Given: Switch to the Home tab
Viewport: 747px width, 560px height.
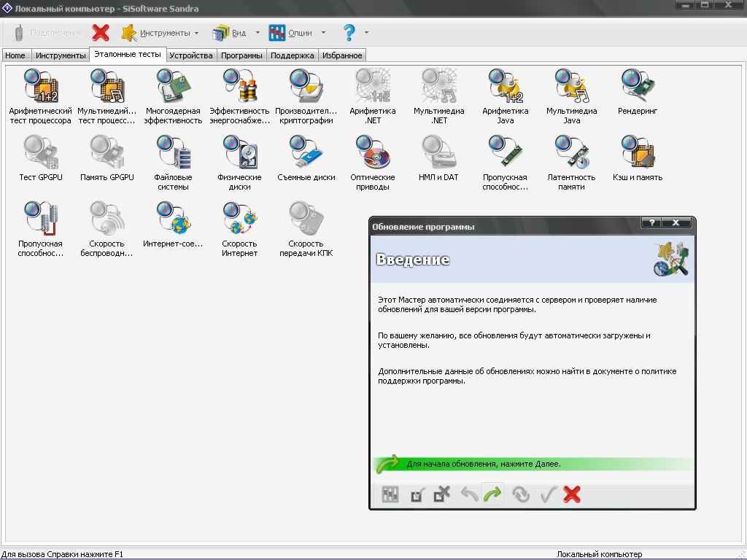Looking at the screenshot, I should coord(16,55).
